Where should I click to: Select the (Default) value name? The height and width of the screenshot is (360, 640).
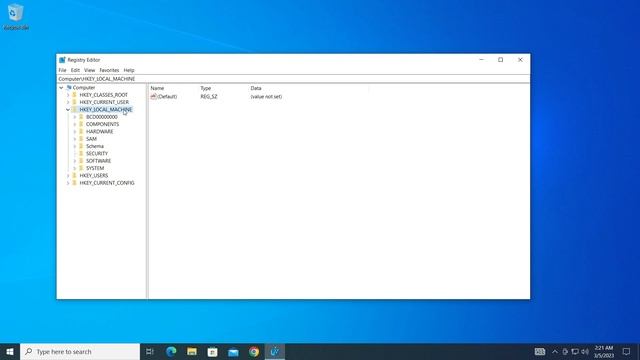tap(167, 97)
